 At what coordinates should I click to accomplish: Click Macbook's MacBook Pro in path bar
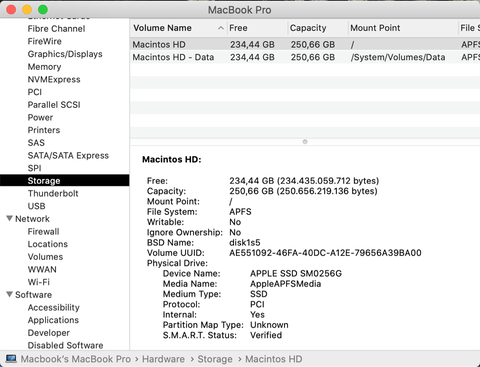click(76, 359)
